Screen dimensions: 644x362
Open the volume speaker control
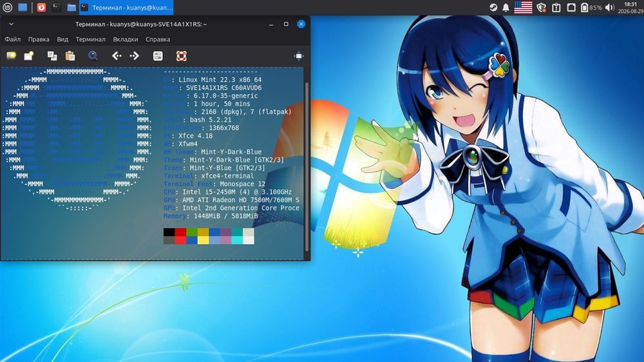(x=609, y=7)
